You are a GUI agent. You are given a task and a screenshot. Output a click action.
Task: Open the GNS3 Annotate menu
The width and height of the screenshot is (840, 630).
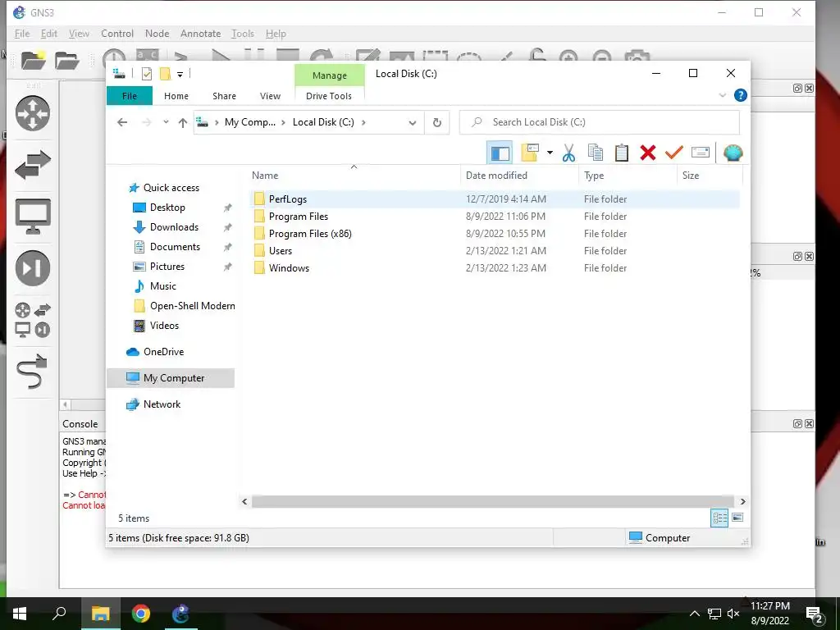200,33
